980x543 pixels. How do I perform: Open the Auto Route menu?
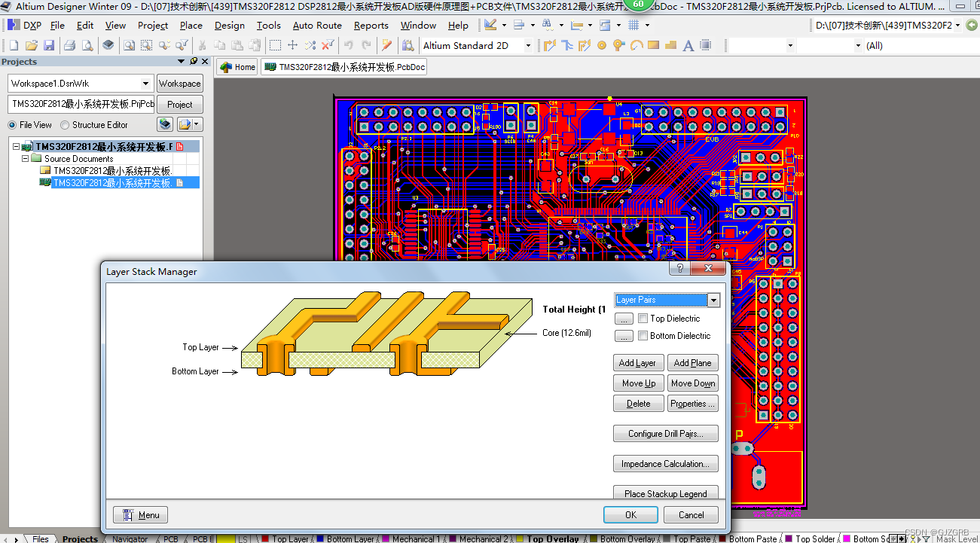coord(317,25)
